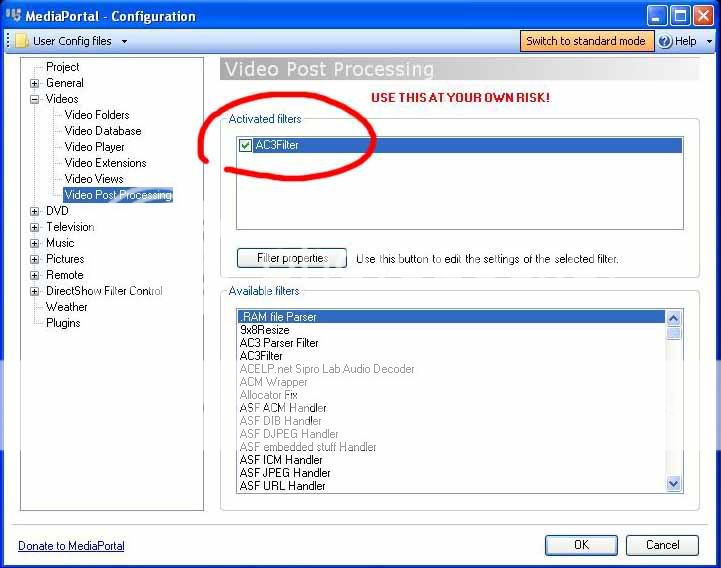Select Video Database in the tree
The width and height of the screenshot is (721, 568).
click(x=103, y=131)
